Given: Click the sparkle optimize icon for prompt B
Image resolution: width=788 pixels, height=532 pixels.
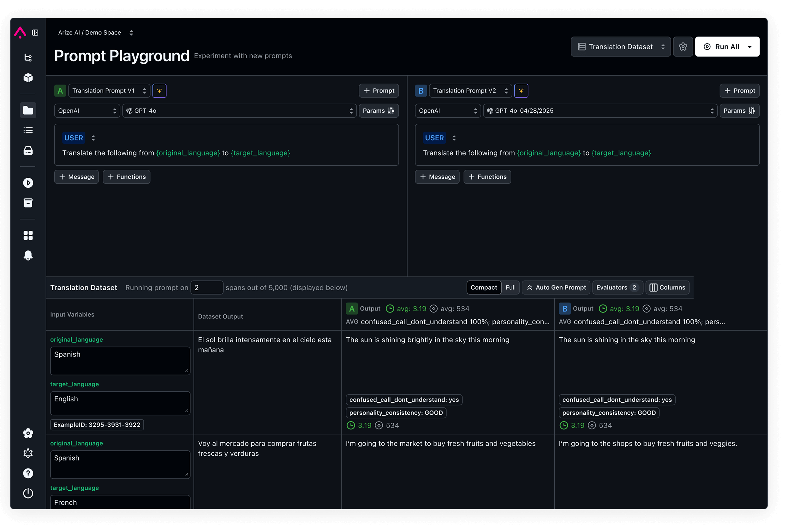Looking at the screenshot, I should [x=521, y=91].
